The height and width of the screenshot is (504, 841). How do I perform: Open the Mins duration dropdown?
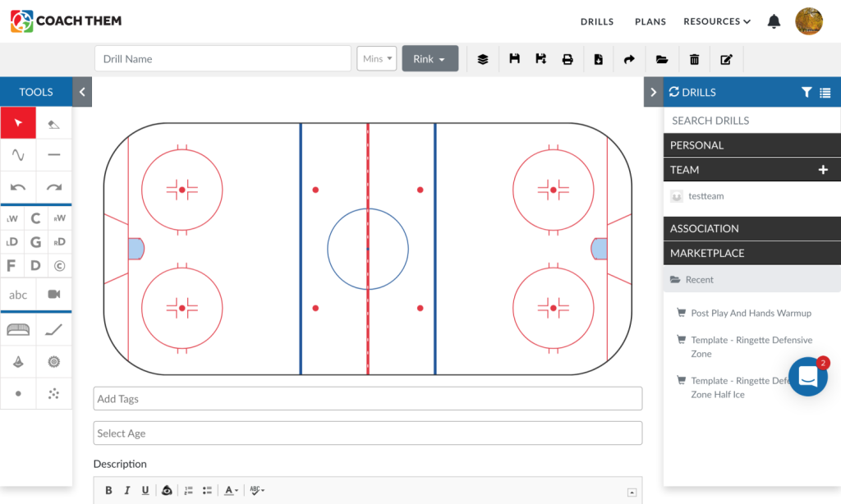377,59
